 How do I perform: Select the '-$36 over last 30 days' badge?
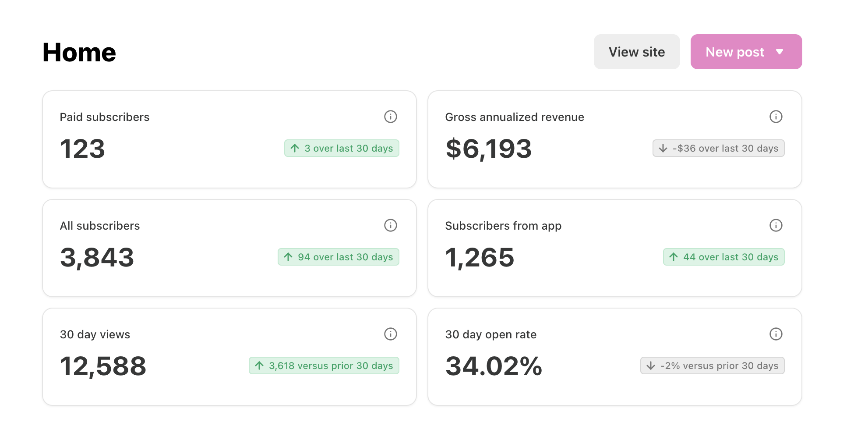pos(718,148)
